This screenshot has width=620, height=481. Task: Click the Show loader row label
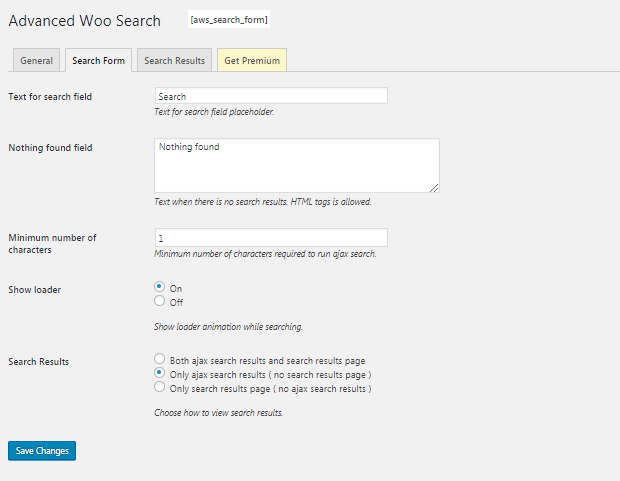coord(35,290)
